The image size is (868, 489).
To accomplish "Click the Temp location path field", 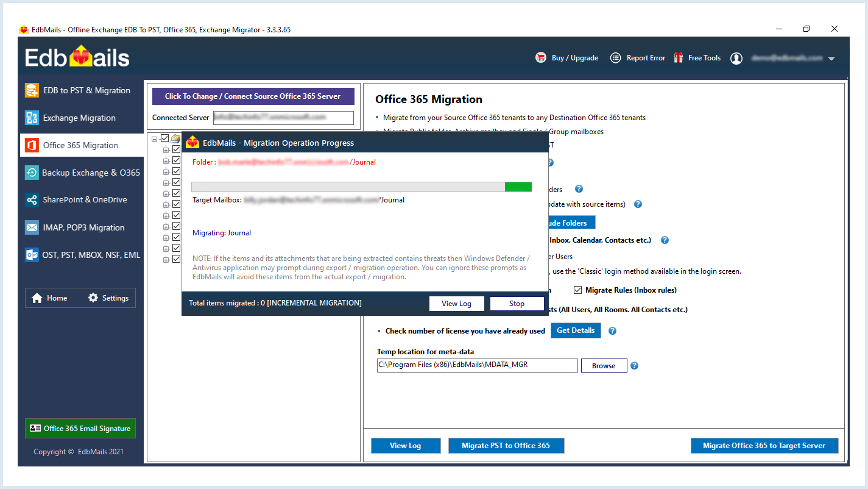I will point(477,365).
